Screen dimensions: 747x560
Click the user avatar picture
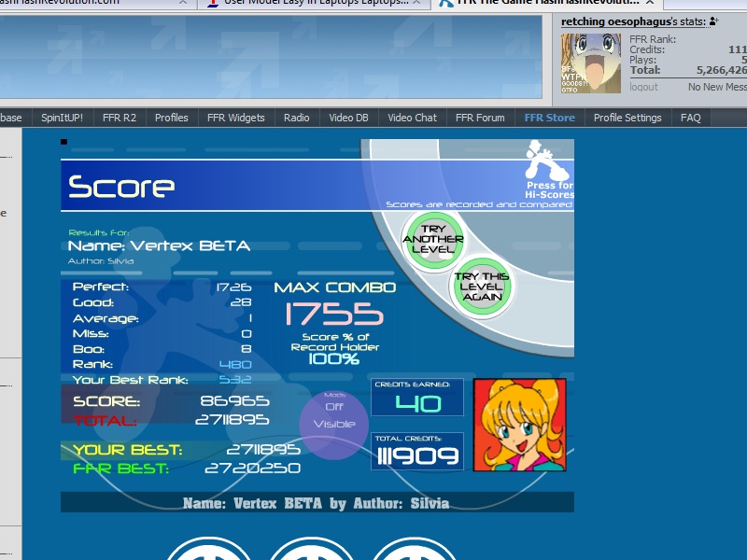[591, 63]
